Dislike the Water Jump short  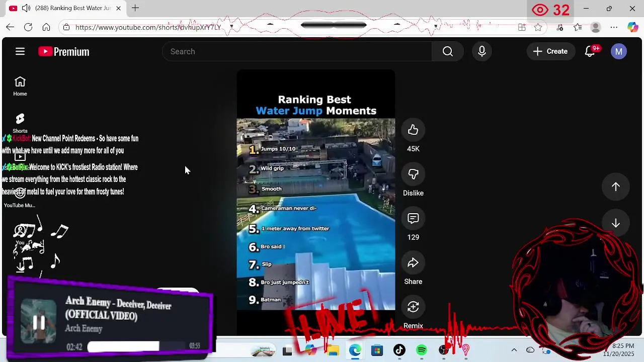tap(413, 174)
